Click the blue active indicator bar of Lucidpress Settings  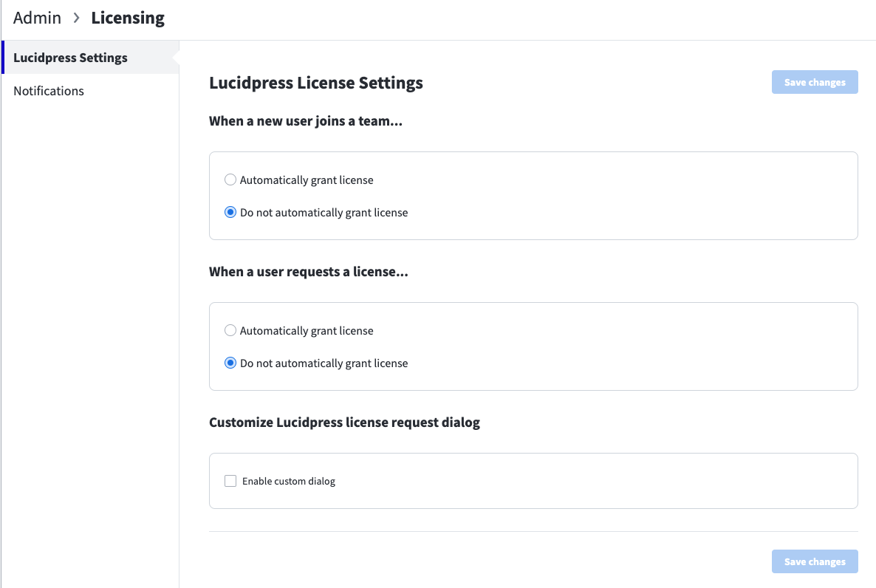pos(3,58)
